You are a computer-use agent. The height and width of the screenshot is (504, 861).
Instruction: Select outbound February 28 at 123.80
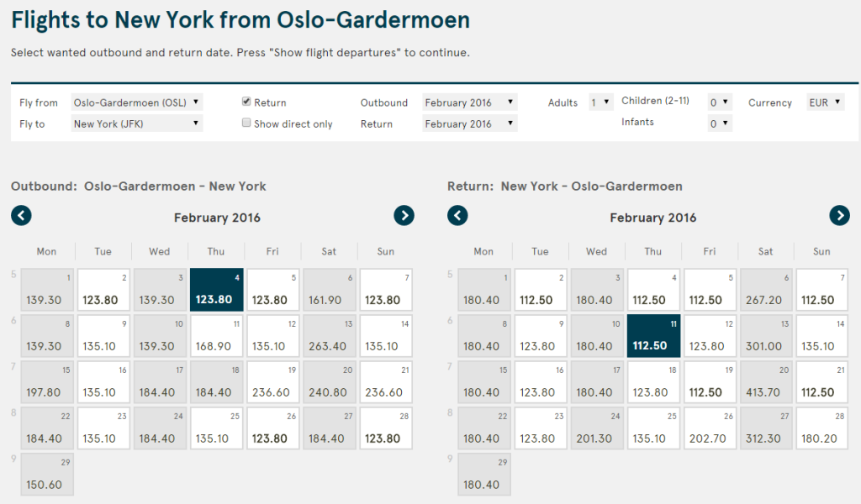(x=386, y=428)
